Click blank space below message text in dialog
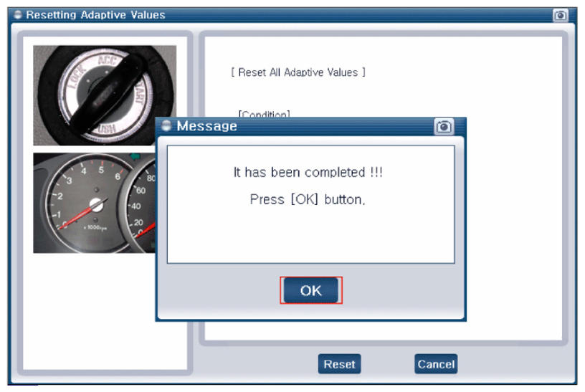The image size is (585, 392). point(310,236)
